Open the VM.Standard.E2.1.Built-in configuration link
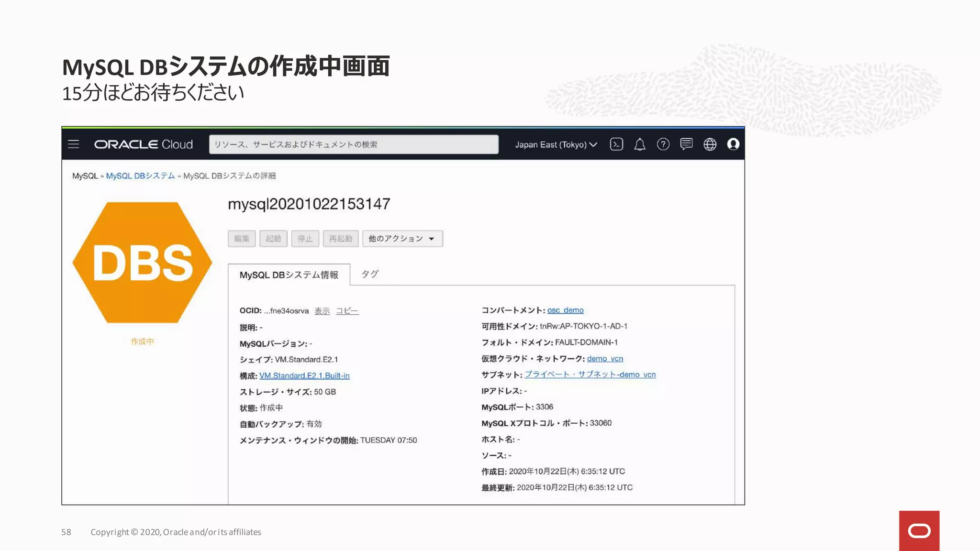 tap(304, 375)
